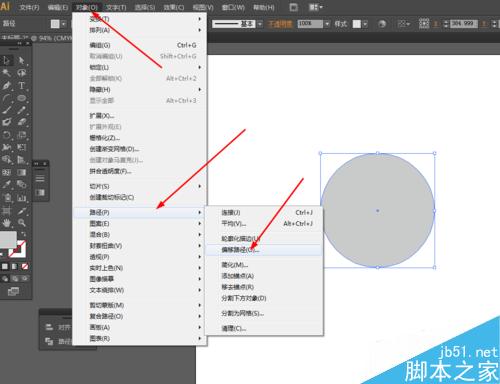
Task: Open fill color dropdown in control bar
Action: click(x=64, y=24)
